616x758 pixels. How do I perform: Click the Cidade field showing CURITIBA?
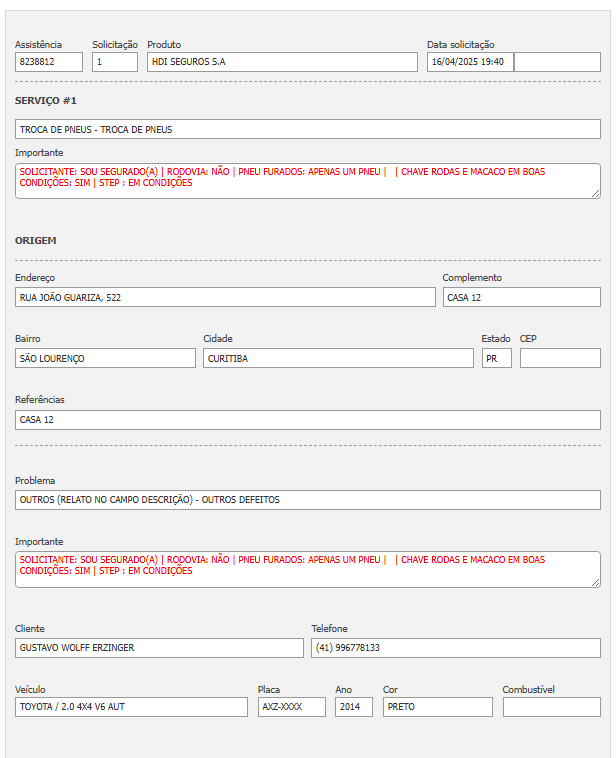click(338, 358)
